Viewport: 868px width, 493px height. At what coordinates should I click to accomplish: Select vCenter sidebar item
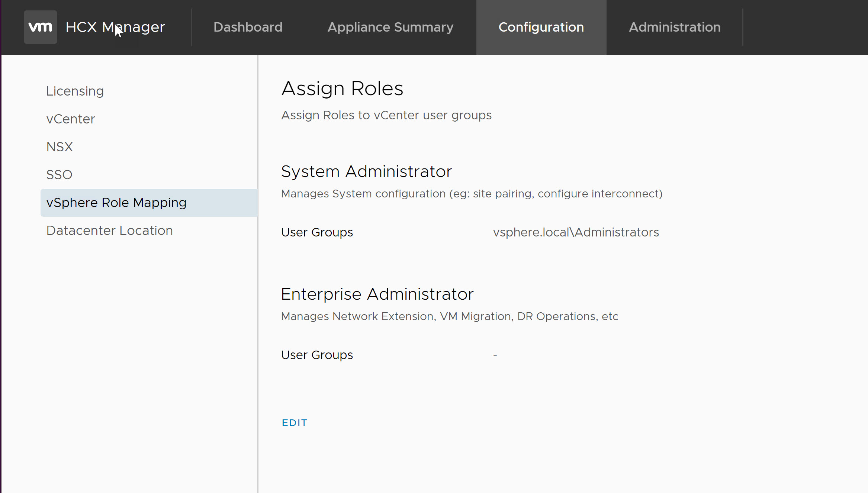coord(71,119)
